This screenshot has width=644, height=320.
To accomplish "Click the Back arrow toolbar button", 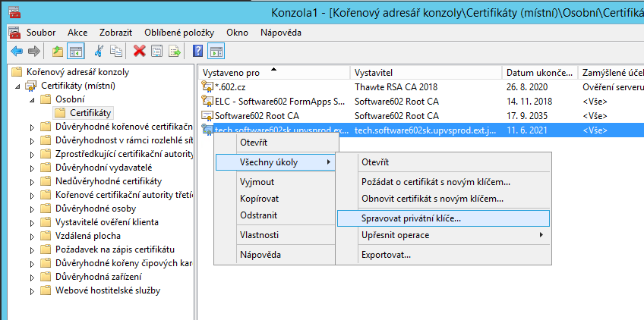I will [x=16, y=52].
